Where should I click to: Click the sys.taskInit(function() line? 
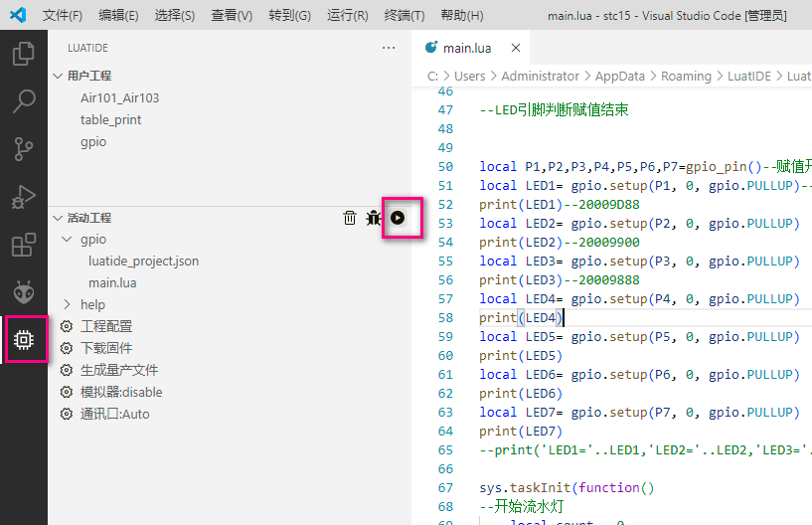click(567, 487)
